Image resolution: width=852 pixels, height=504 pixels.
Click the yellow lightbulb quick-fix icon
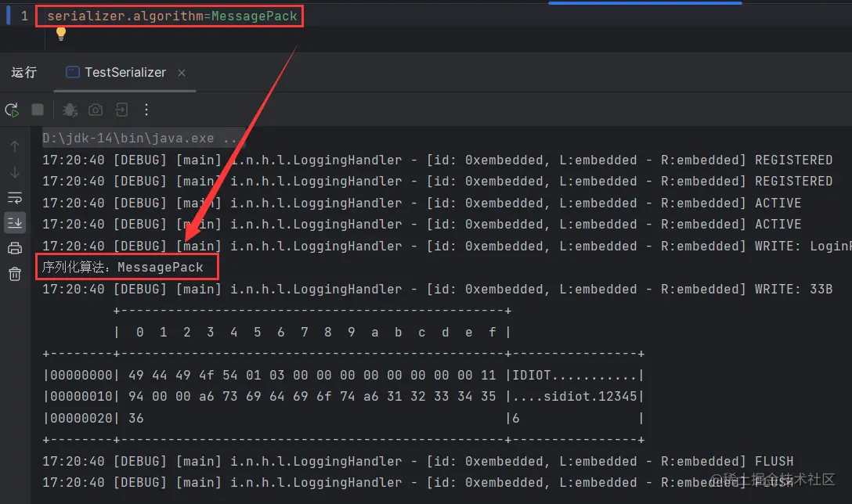pyautogui.click(x=61, y=34)
